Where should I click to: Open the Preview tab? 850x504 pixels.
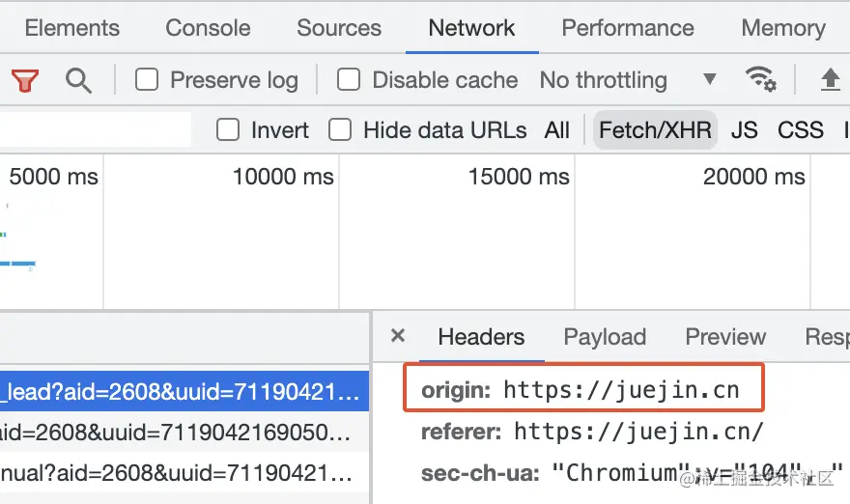[725, 337]
